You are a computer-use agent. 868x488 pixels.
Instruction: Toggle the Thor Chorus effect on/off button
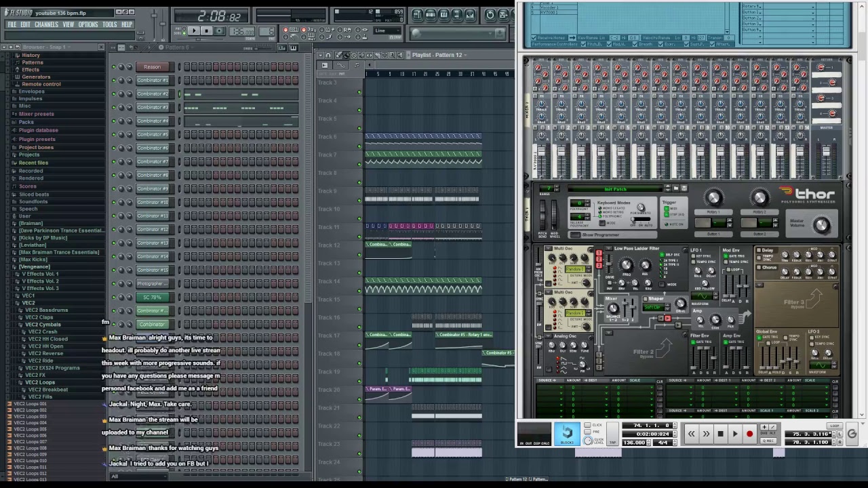(x=759, y=268)
